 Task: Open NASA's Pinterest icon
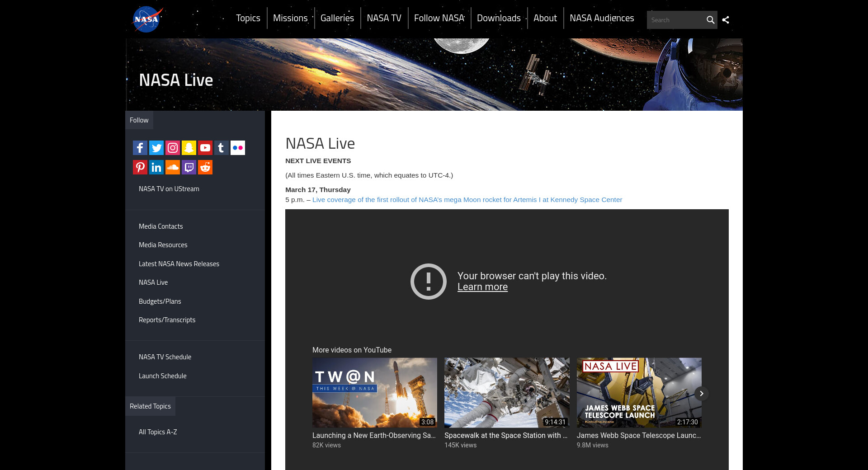click(x=140, y=167)
